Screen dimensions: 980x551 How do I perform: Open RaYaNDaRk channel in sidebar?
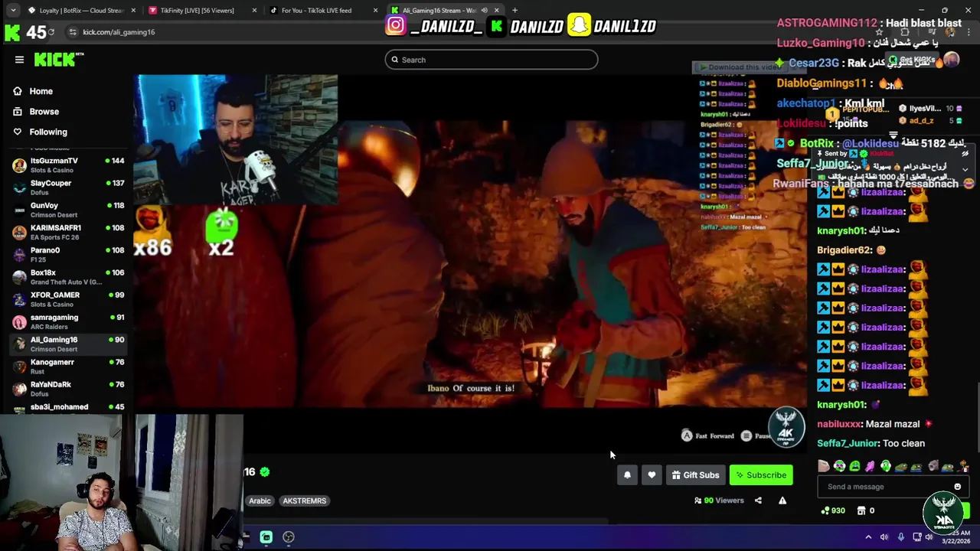coord(67,389)
